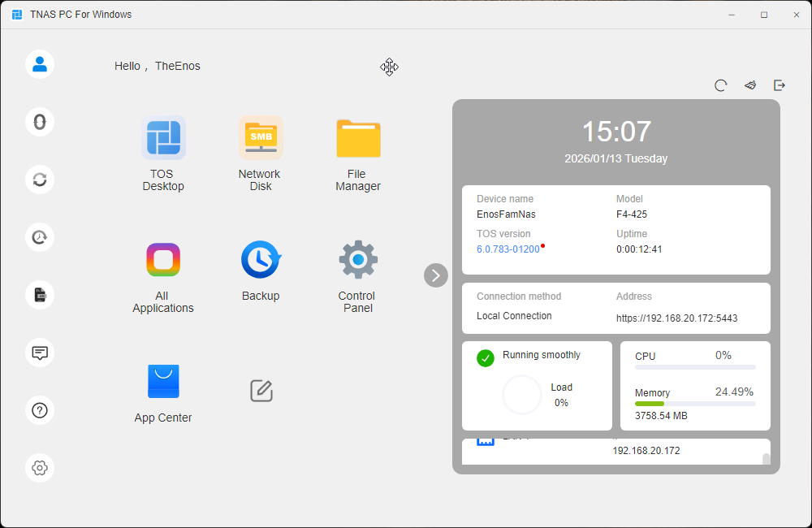The width and height of the screenshot is (812, 528).
Task: Open address https://192.168.20.172:5443
Action: (677, 318)
